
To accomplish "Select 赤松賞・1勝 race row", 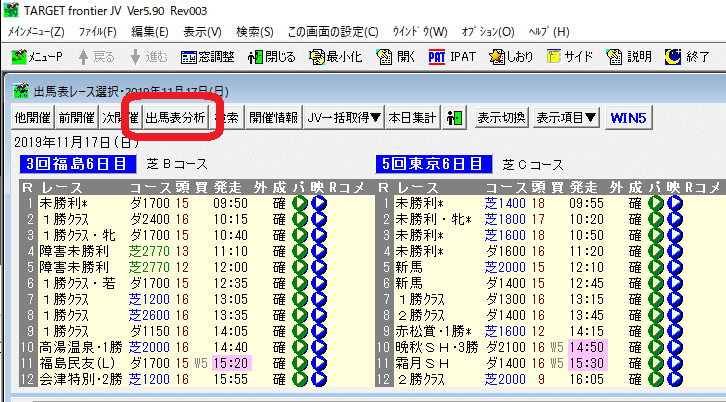I will 551,331.
